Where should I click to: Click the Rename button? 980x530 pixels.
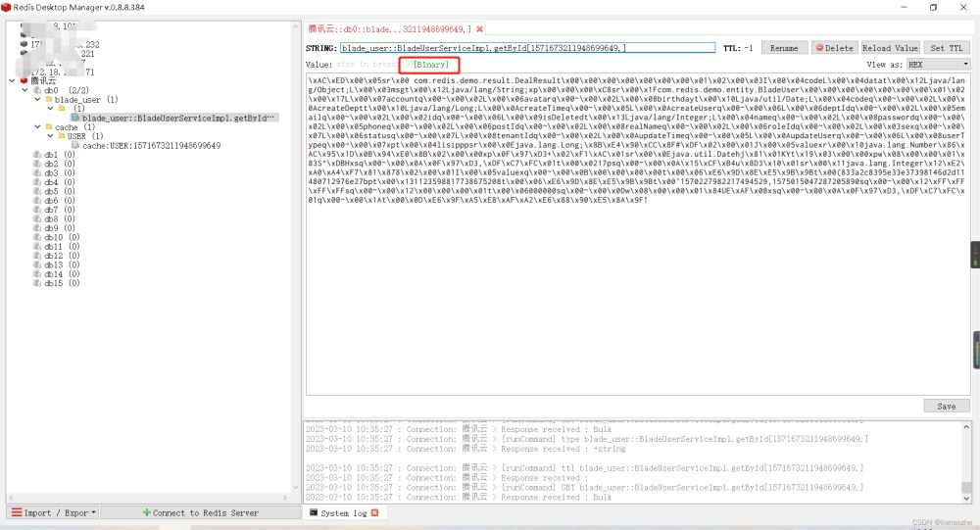tap(784, 48)
